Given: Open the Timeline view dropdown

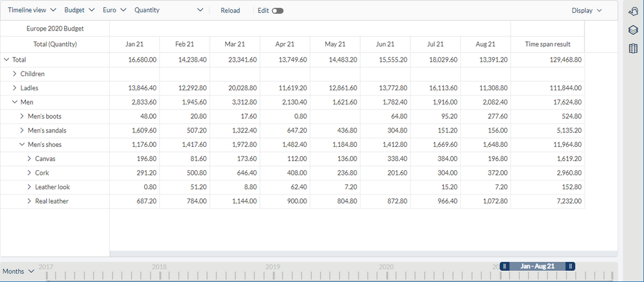Looking at the screenshot, I should [32, 10].
